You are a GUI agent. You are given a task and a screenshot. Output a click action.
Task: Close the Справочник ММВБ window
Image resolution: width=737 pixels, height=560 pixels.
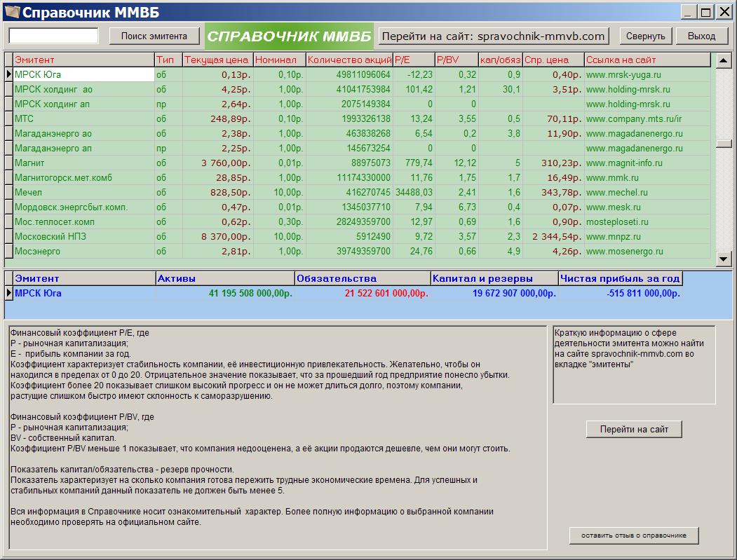724,12
